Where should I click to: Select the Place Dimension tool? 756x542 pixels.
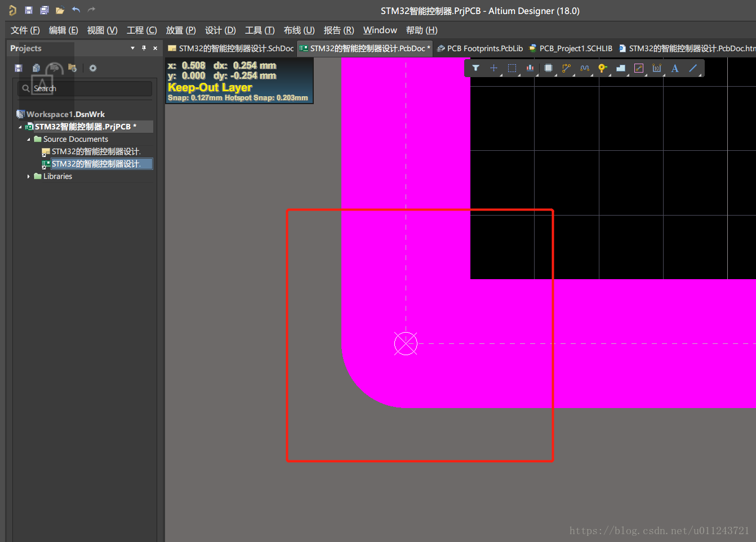[657, 68]
